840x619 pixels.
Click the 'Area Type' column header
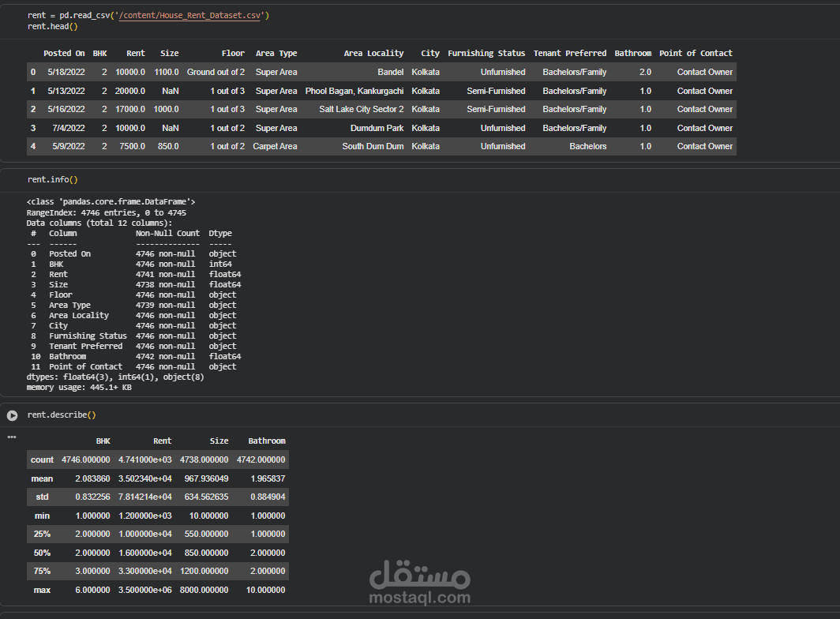276,53
